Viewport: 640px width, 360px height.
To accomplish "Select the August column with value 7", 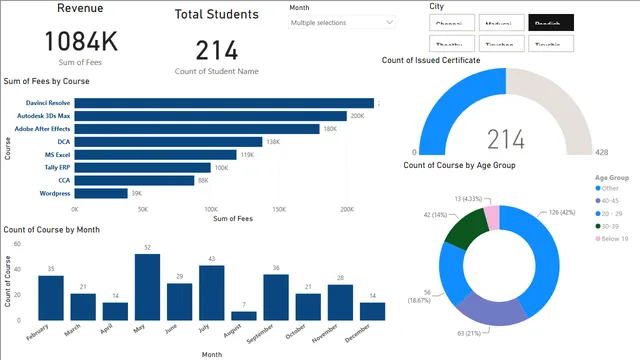I will click(x=244, y=316).
